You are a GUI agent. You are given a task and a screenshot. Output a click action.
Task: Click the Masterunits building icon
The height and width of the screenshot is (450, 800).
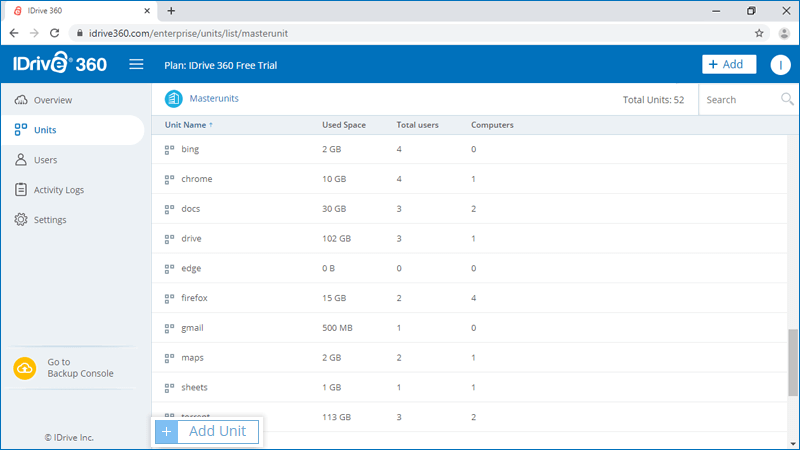173,98
